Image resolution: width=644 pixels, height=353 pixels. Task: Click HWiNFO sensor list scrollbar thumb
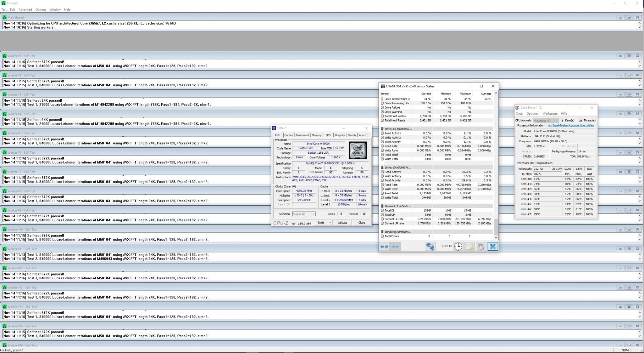[x=496, y=226]
